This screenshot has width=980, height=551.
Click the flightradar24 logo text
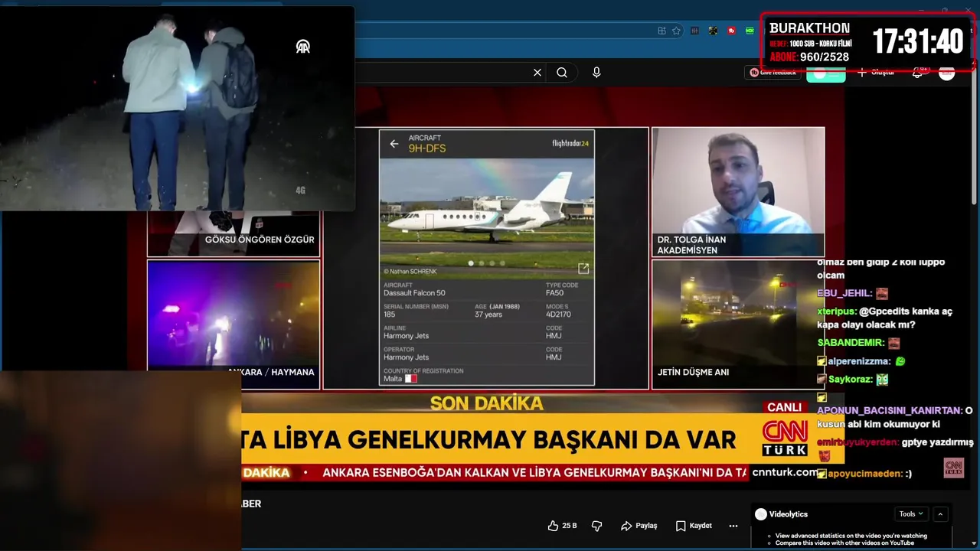click(570, 143)
